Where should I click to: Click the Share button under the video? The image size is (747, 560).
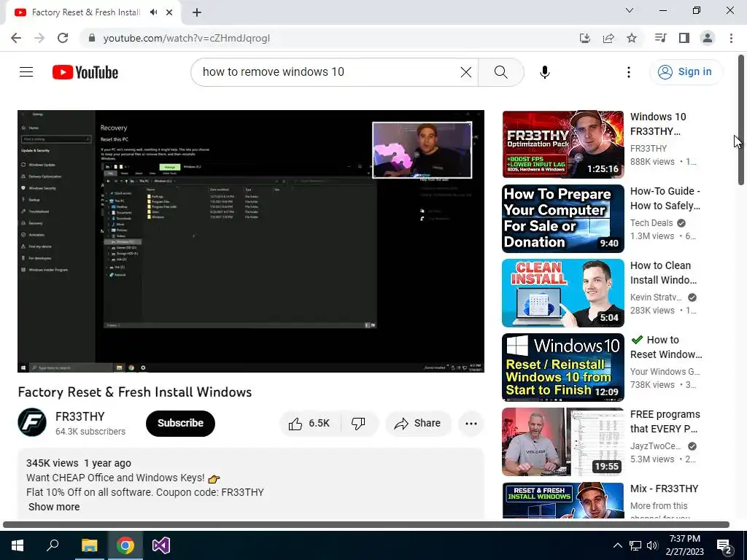(x=418, y=424)
